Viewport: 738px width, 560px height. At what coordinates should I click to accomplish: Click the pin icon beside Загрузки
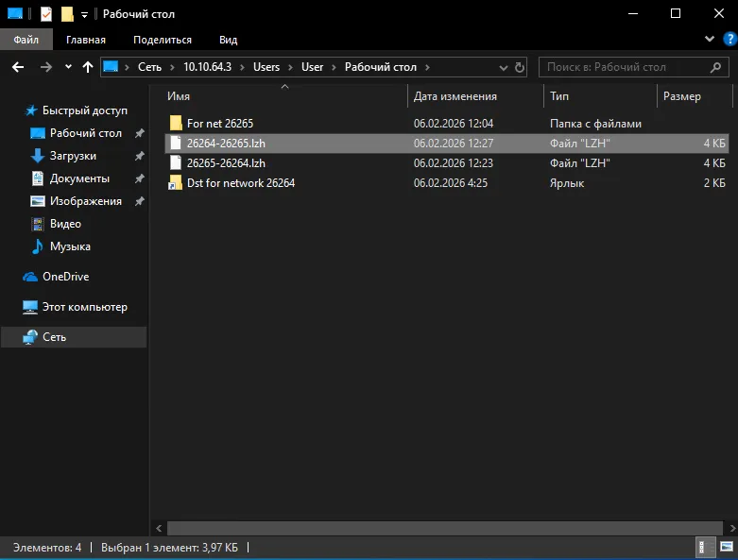(x=139, y=156)
